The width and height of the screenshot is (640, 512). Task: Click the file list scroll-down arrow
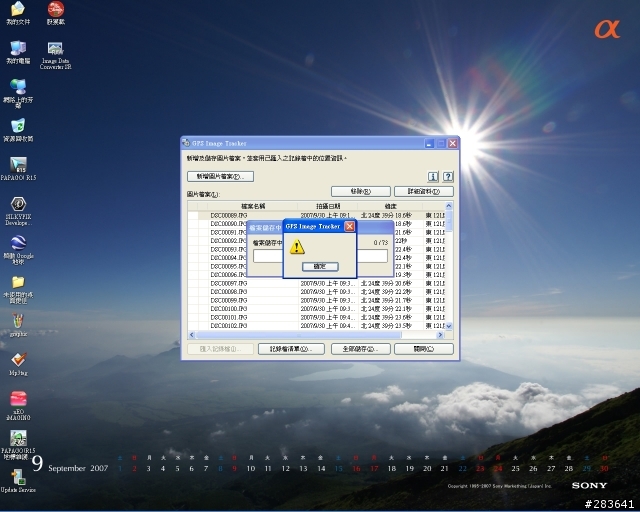tap(449, 326)
